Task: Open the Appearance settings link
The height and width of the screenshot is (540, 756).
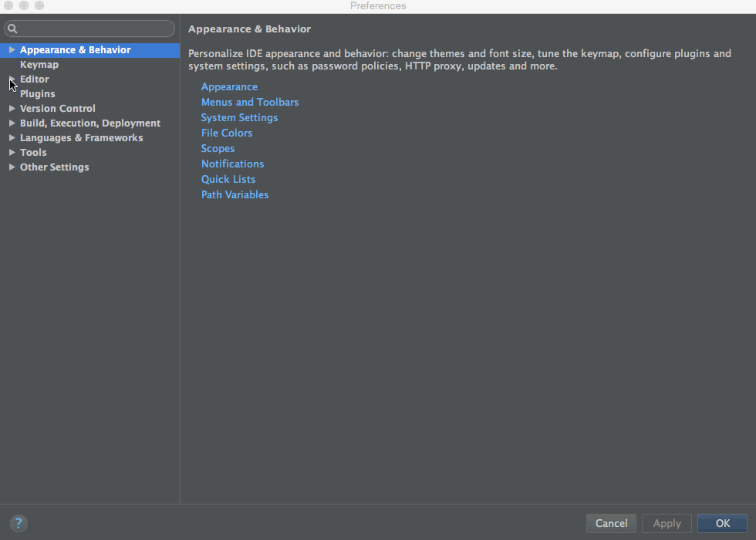Action: [229, 87]
